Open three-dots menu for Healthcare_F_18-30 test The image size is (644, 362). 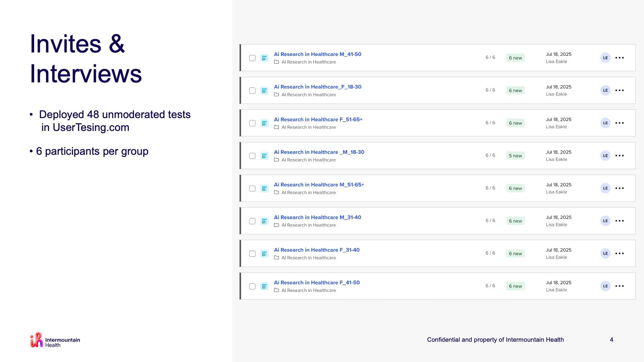620,90
